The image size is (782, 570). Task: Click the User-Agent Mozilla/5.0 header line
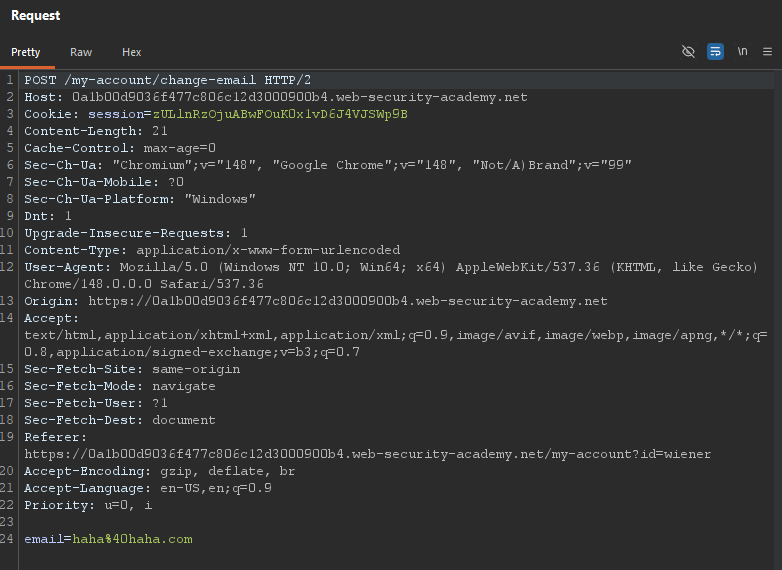(391, 267)
